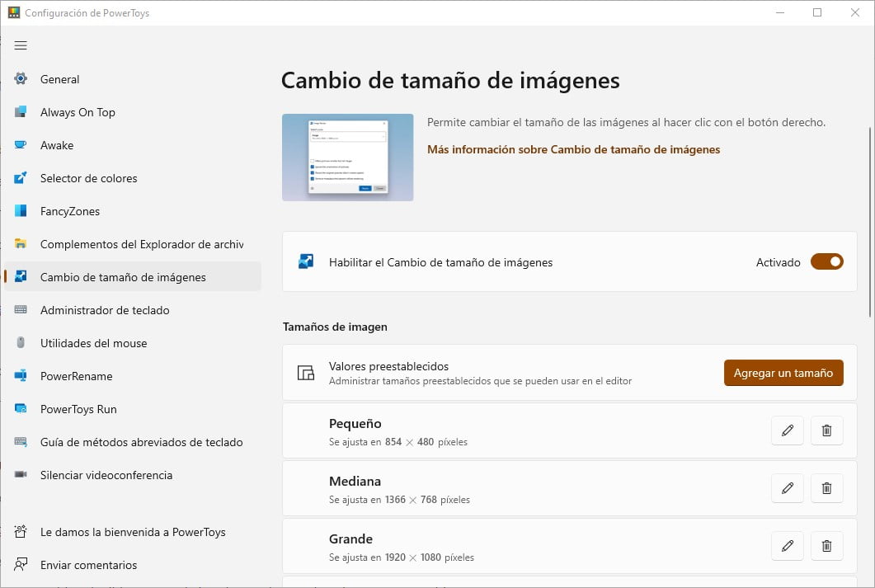This screenshot has height=588, width=875.
Task: Click the PowerToys Run icon
Action: 21,408
